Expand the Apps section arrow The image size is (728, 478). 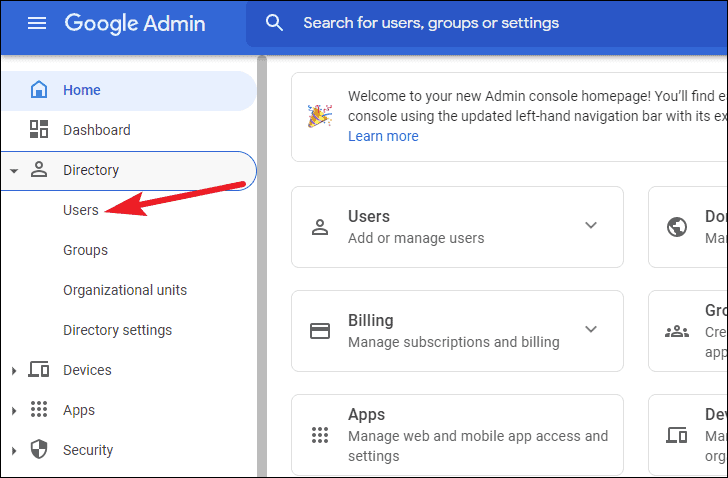coord(14,411)
